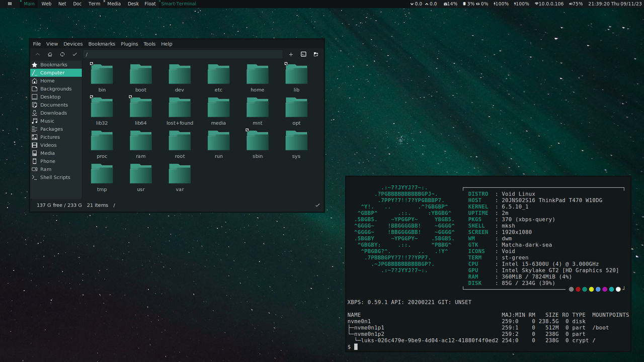Open the sbin folder

tap(257, 141)
